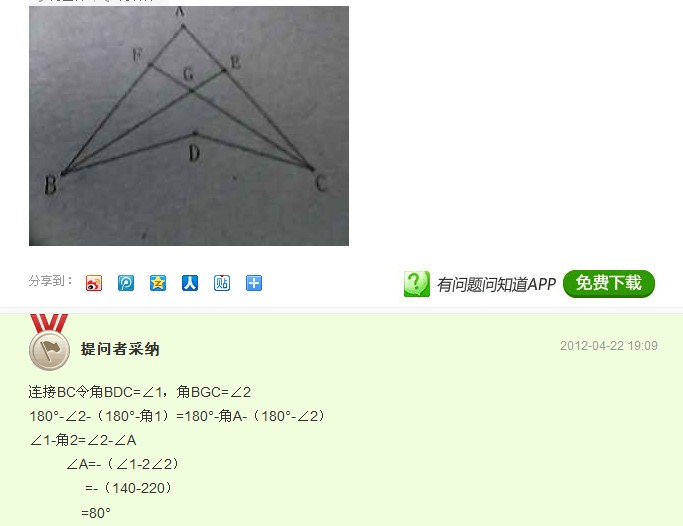Click the answer line starting 连接BC令角BDC
The height and width of the screenshot is (526, 683).
(x=140, y=392)
